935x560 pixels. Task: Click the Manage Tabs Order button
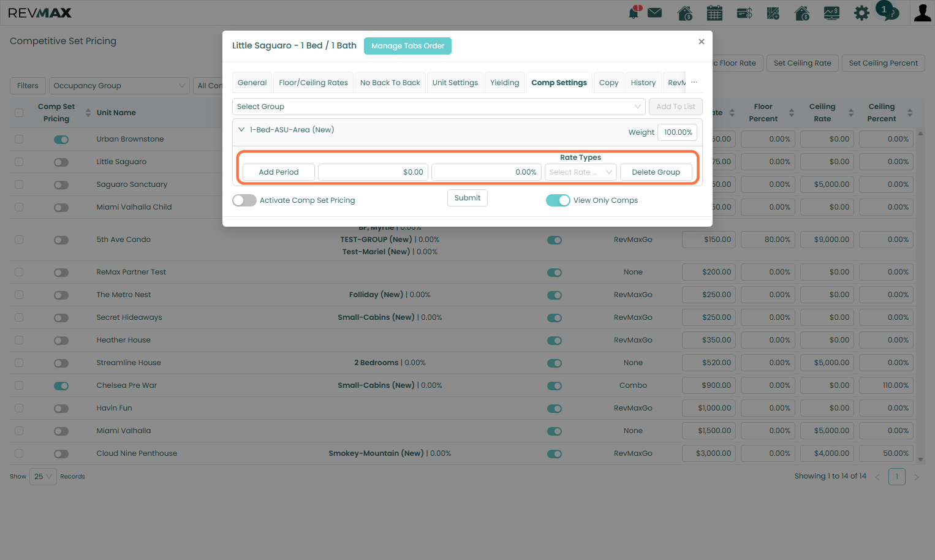tap(407, 46)
